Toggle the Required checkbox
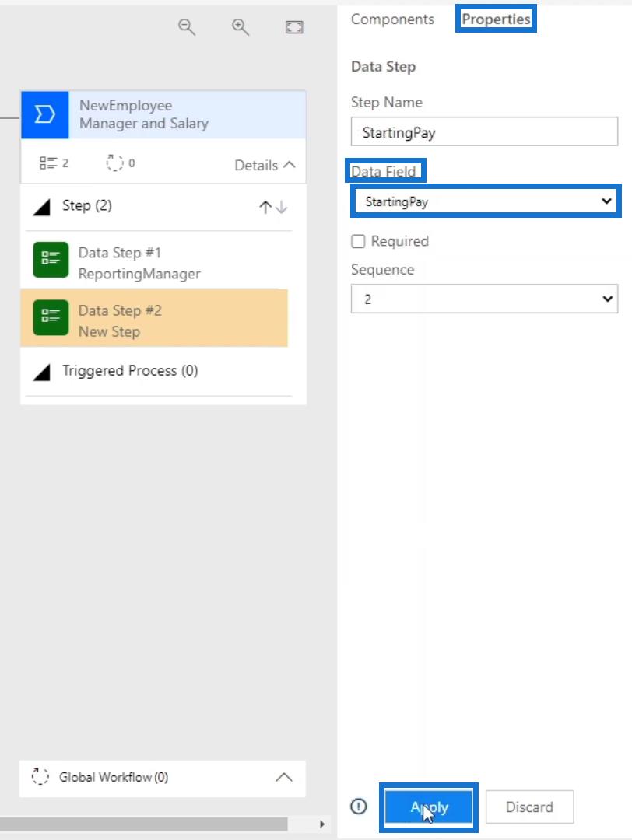Viewport: 632px width, 840px height. click(x=358, y=242)
